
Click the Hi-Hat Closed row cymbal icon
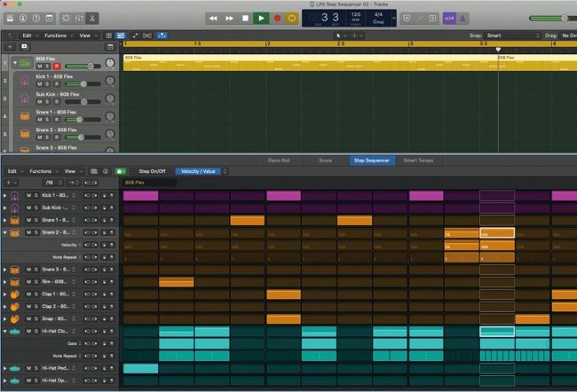pyautogui.click(x=15, y=331)
